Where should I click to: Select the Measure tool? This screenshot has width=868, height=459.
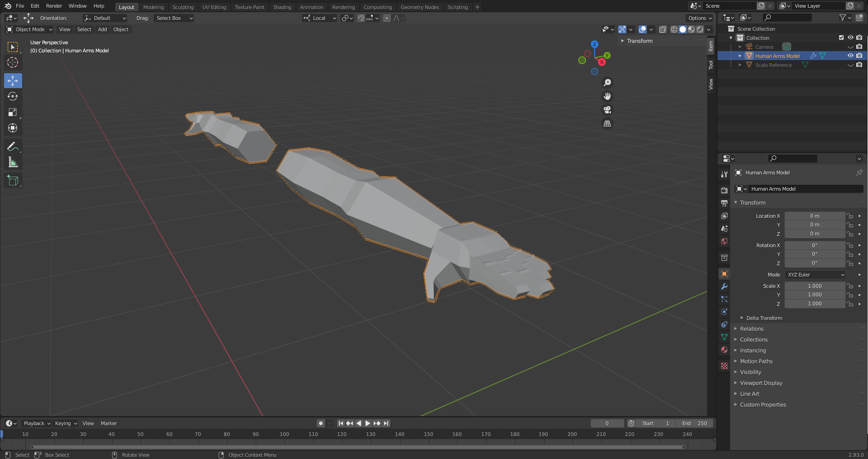(13, 162)
